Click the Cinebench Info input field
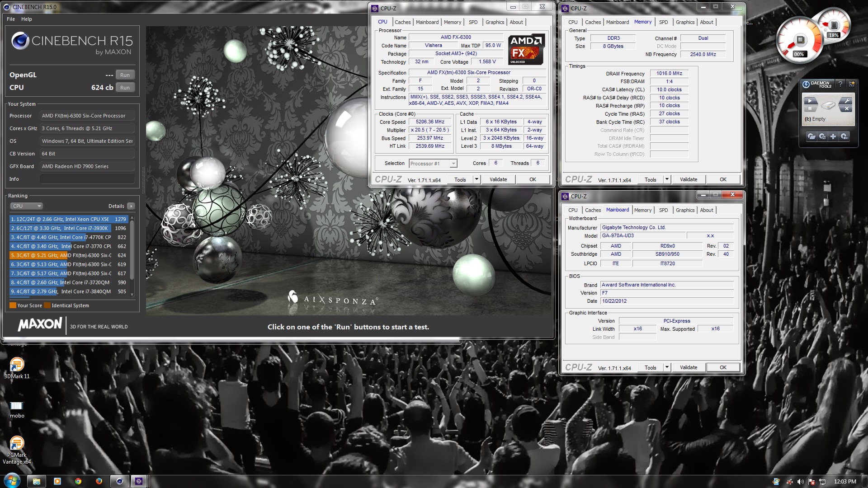Screen dimensions: 868x488 (87, 179)
